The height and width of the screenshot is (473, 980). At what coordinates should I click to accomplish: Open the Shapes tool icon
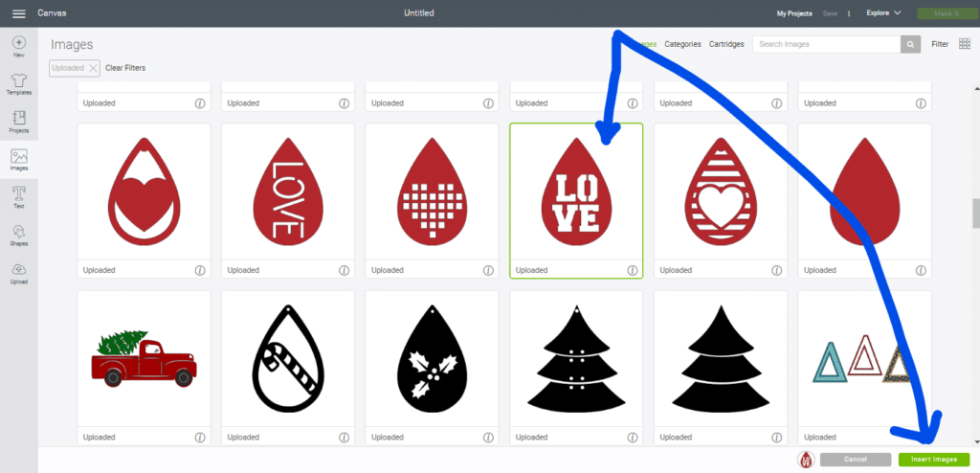tap(18, 233)
